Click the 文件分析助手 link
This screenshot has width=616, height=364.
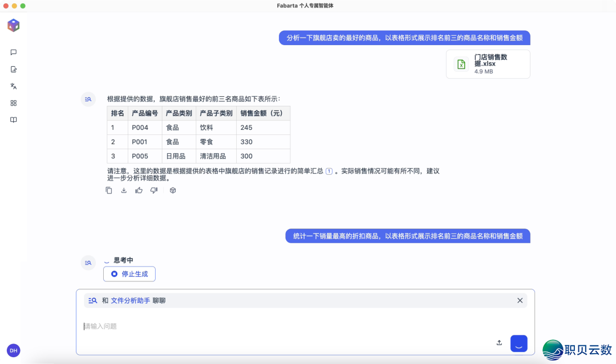[130, 300]
